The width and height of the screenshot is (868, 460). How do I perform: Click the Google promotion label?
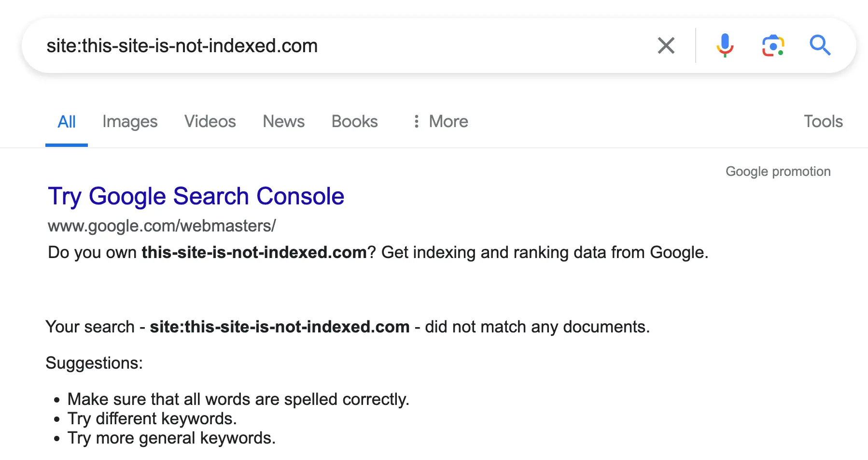click(x=778, y=172)
